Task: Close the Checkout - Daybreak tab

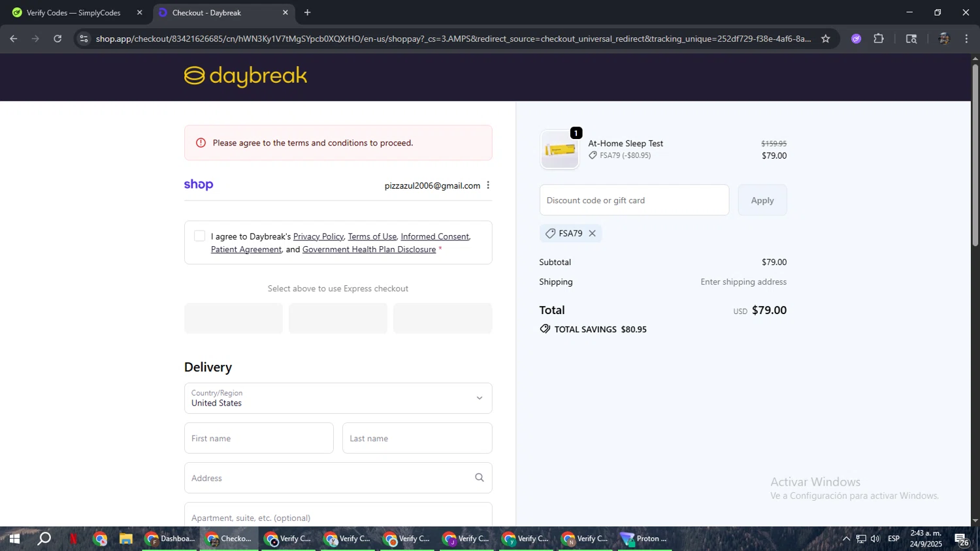Action: (x=285, y=12)
